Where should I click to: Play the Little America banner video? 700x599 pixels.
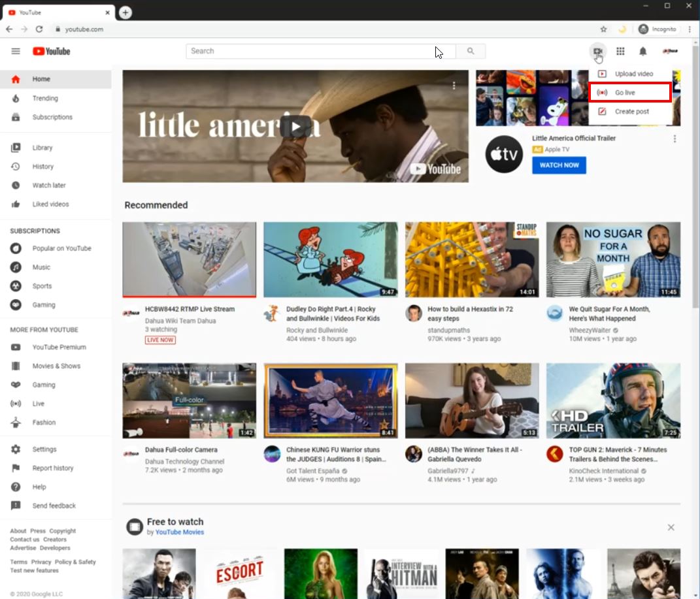pyautogui.click(x=295, y=126)
